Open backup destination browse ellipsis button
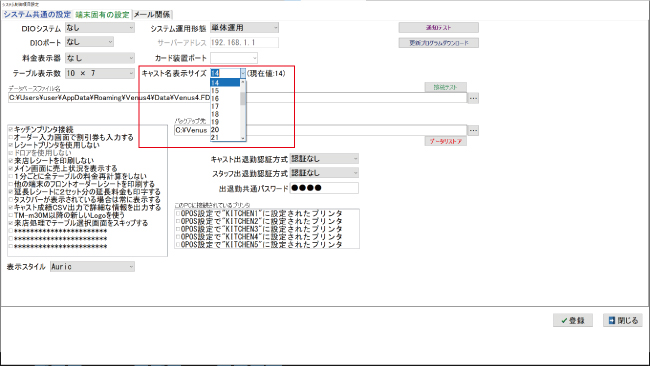The width and height of the screenshot is (650, 366). [473, 130]
